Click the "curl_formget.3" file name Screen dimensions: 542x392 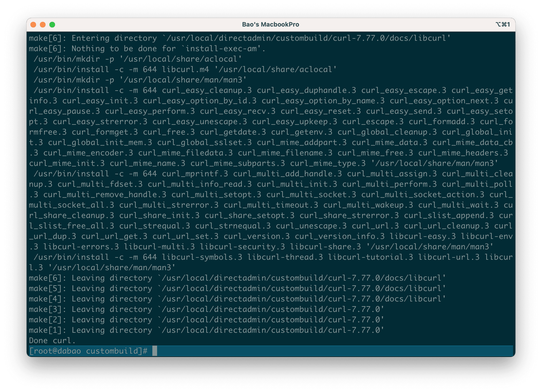[105, 132]
